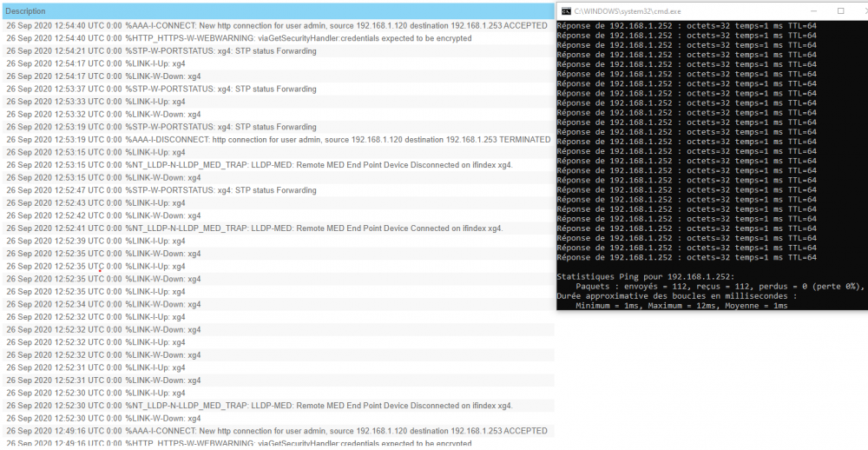Select 12:53:15 LLDP-MED Device Disconnected entry
Screen dimensions: 868x450
point(278,165)
